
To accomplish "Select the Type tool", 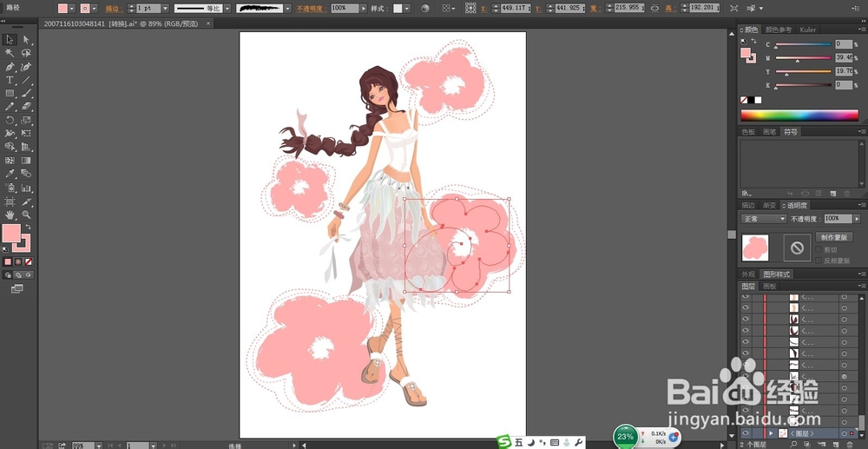I will 10,80.
